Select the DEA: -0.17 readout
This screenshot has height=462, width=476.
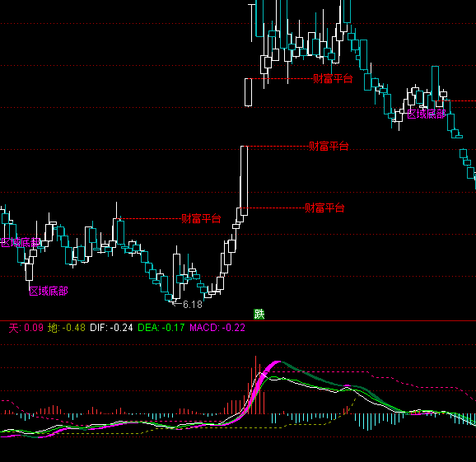pyautogui.click(x=161, y=328)
